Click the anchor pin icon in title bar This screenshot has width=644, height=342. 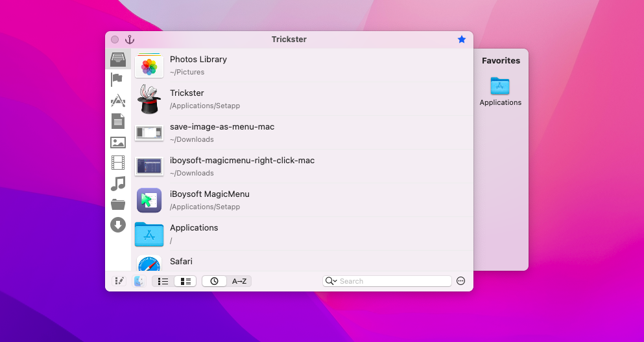click(x=130, y=40)
